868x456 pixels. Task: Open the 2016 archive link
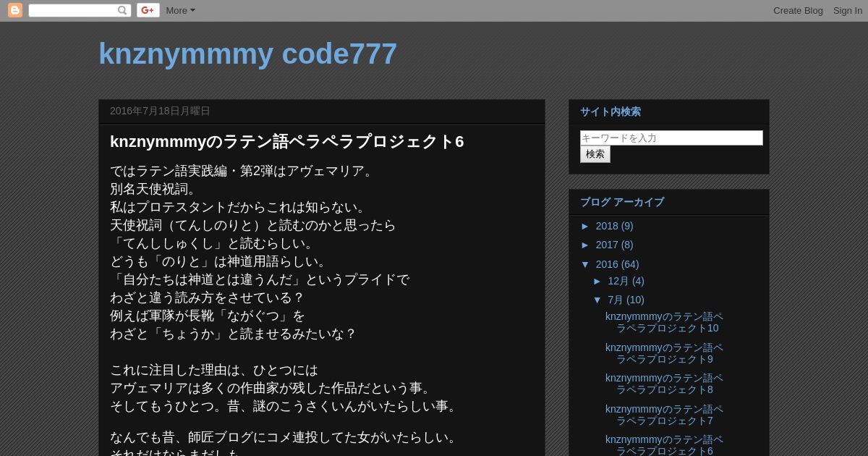point(607,264)
